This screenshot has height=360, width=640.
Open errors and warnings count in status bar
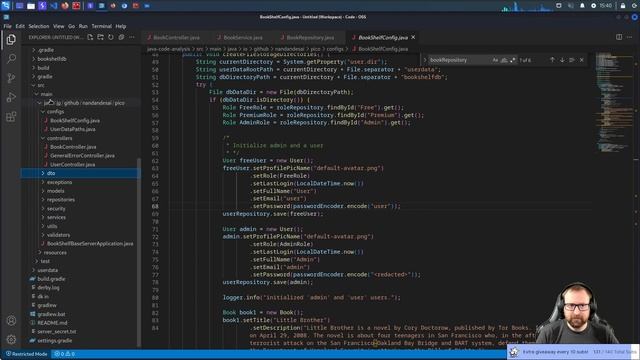point(64,354)
